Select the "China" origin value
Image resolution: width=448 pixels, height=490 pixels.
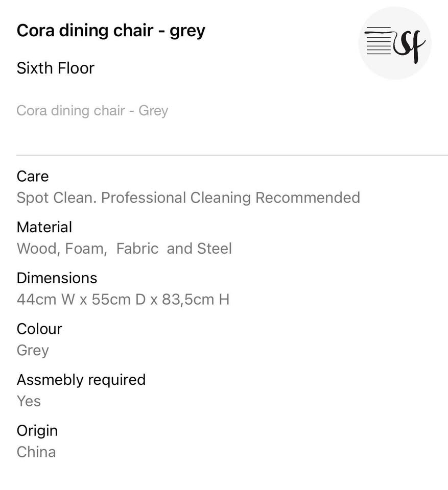point(36,452)
